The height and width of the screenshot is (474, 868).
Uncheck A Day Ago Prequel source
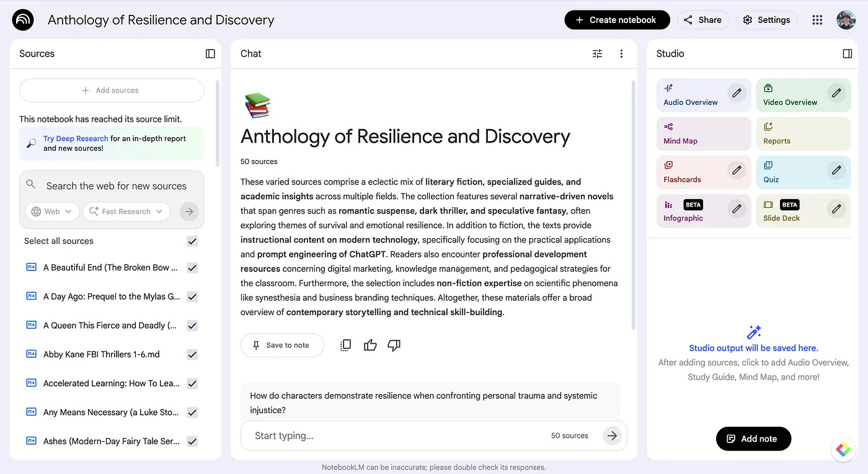point(192,297)
